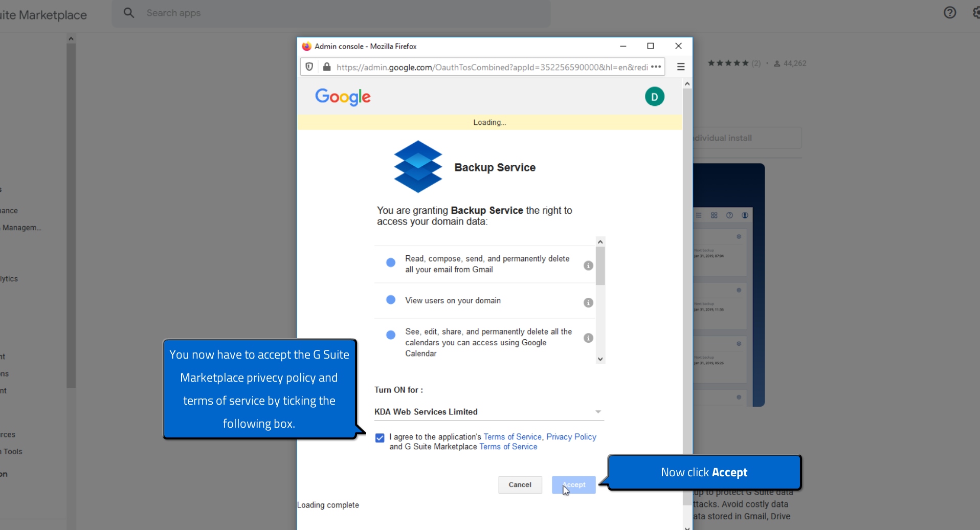Click the users count icon in Marketplace
Viewport: 980px width, 530px height.
click(x=777, y=63)
